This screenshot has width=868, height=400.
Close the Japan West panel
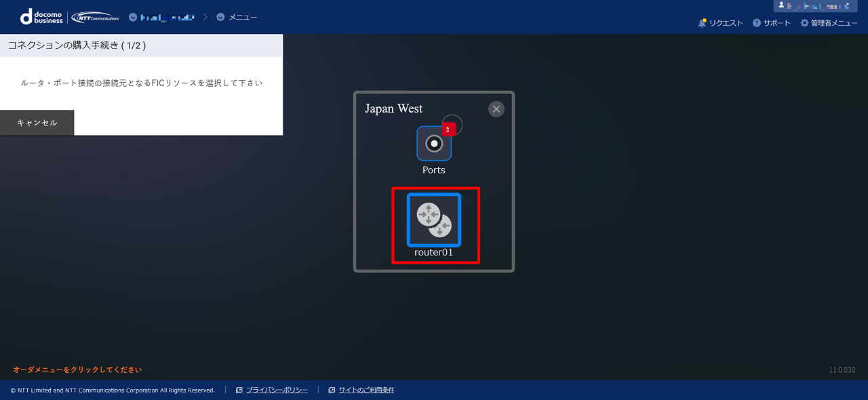pos(496,108)
